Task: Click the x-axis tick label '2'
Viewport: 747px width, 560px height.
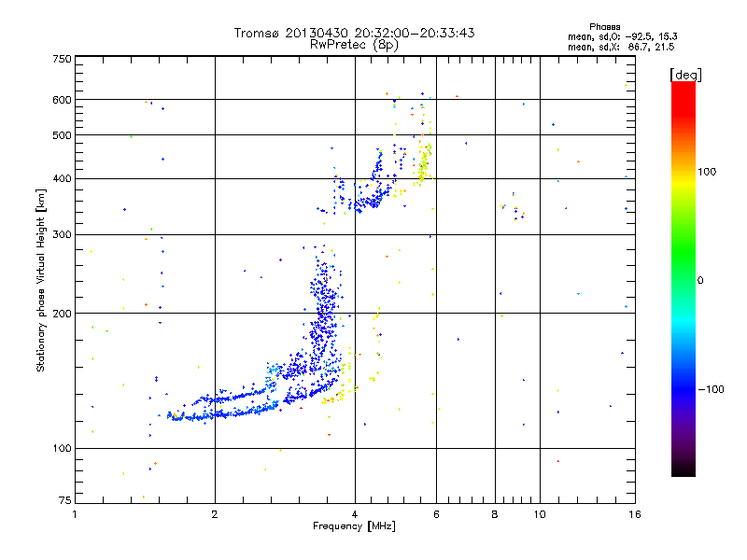Action: (x=215, y=514)
